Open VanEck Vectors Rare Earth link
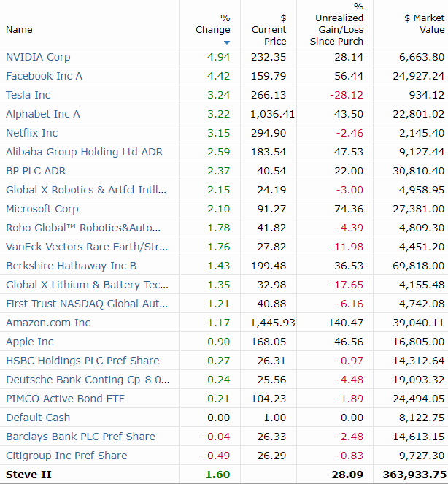This screenshot has height=484, width=448. [x=87, y=247]
